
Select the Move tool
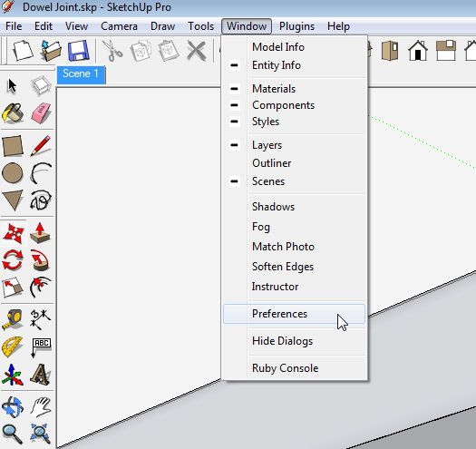(x=13, y=234)
